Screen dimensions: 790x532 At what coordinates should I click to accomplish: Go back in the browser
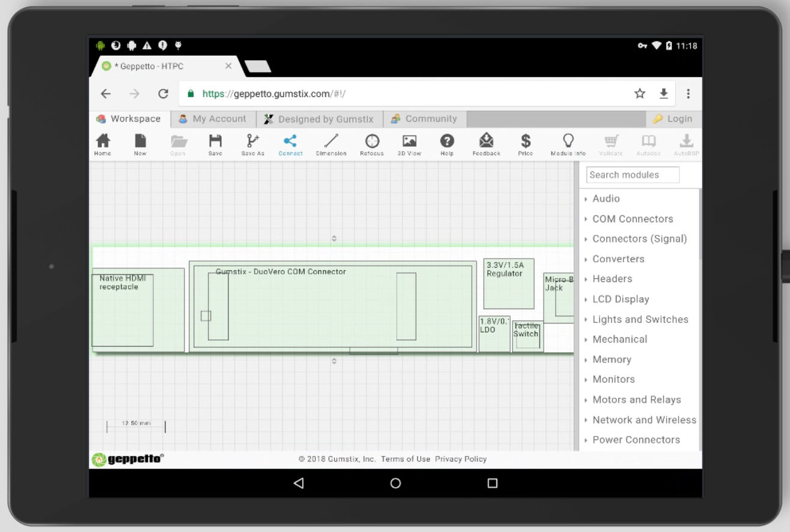(105, 93)
